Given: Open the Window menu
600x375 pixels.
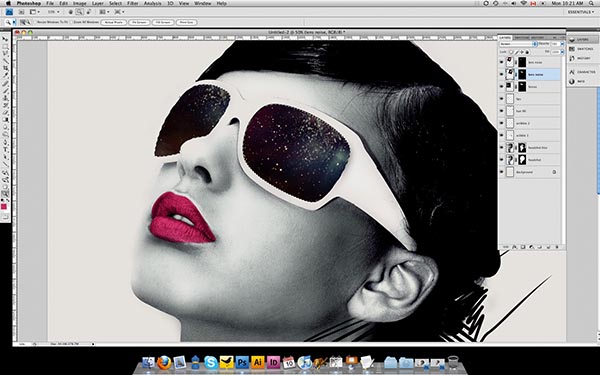Looking at the screenshot, I should [202, 3].
